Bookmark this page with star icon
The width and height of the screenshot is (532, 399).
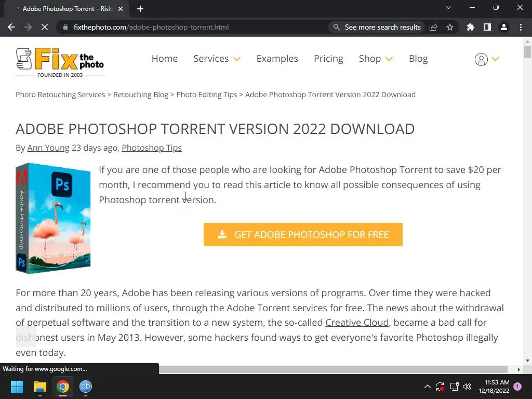coord(450,27)
